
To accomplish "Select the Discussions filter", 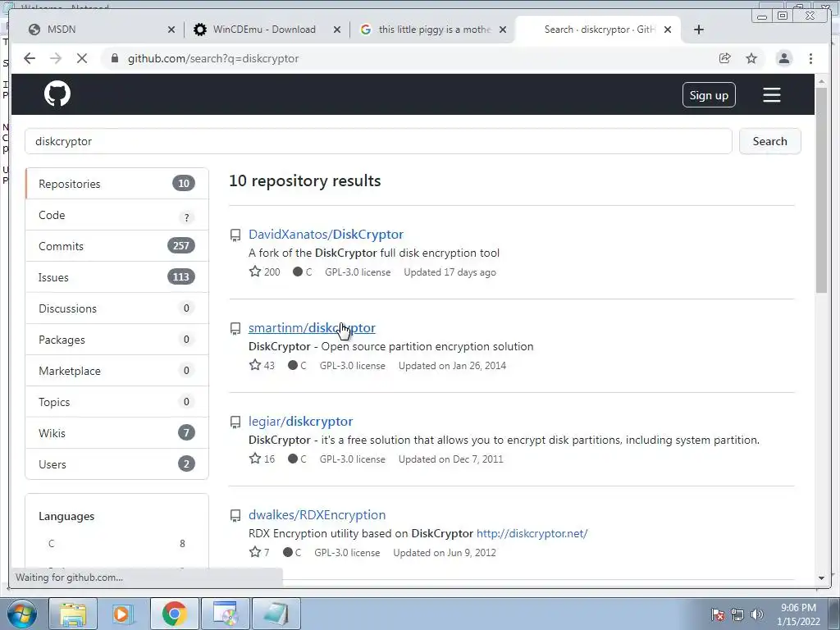I will tap(116, 308).
